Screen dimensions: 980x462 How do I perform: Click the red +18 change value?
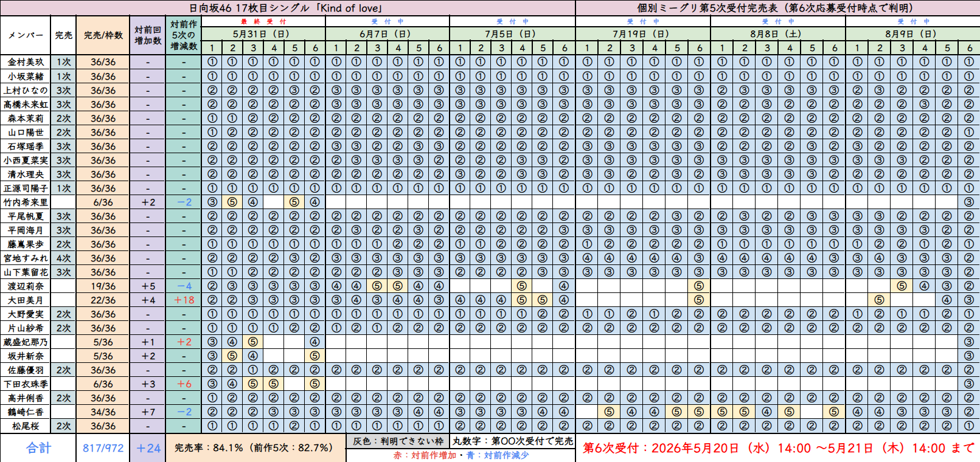pyautogui.click(x=184, y=300)
